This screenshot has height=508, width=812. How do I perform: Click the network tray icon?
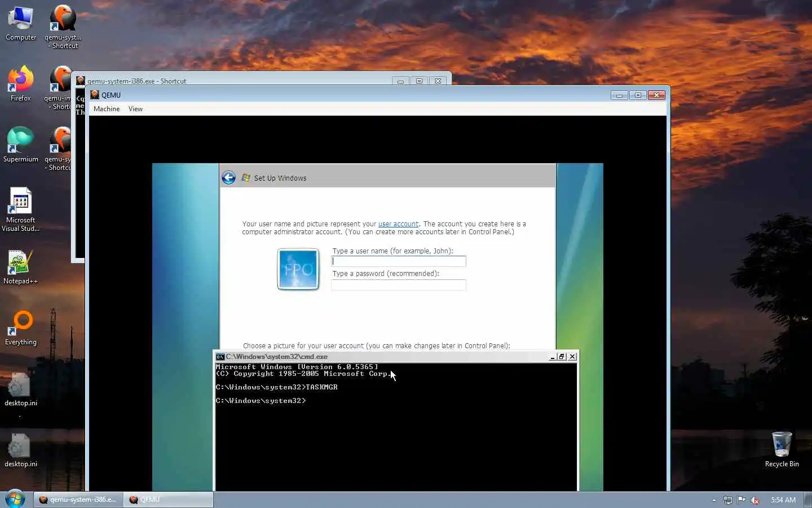click(728, 500)
